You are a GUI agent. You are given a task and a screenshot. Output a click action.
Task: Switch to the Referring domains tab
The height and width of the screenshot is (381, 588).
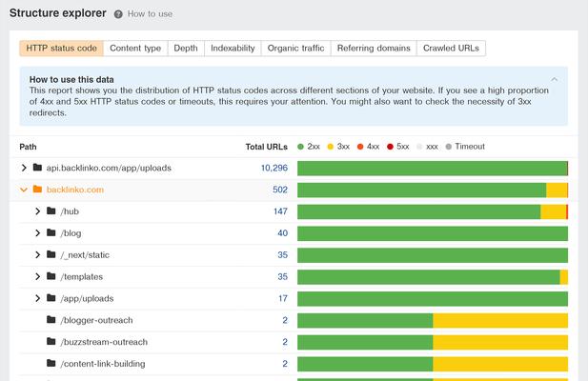click(x=374, y=49)
